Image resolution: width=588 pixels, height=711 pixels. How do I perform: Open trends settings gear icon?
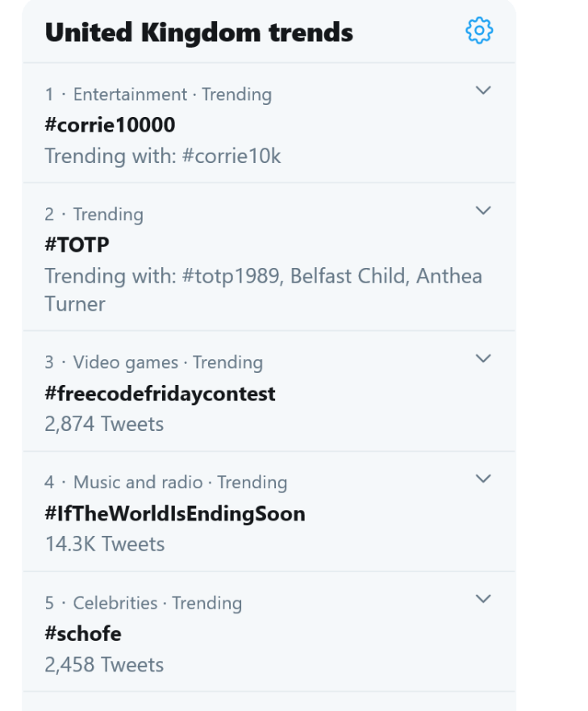coord(479,31)
